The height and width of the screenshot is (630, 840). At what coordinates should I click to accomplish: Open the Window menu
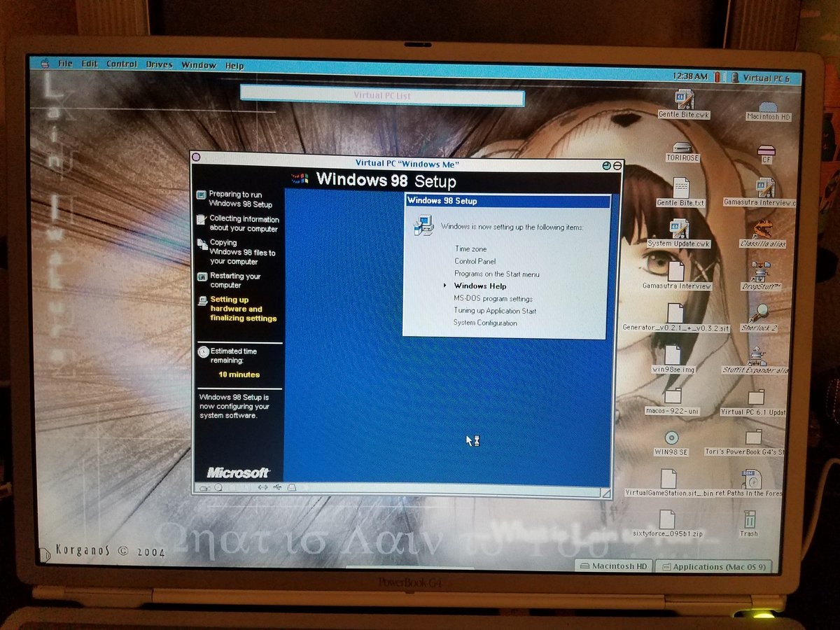coord(199,65)
